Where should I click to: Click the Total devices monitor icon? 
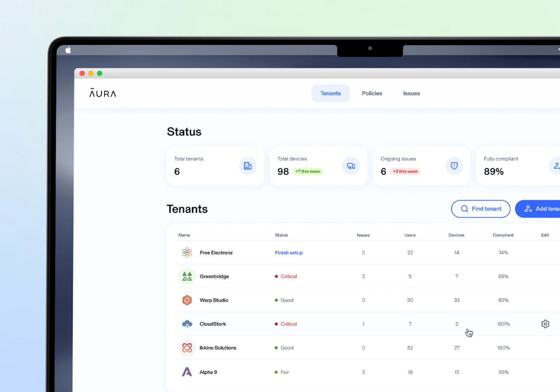click(351, 166)
